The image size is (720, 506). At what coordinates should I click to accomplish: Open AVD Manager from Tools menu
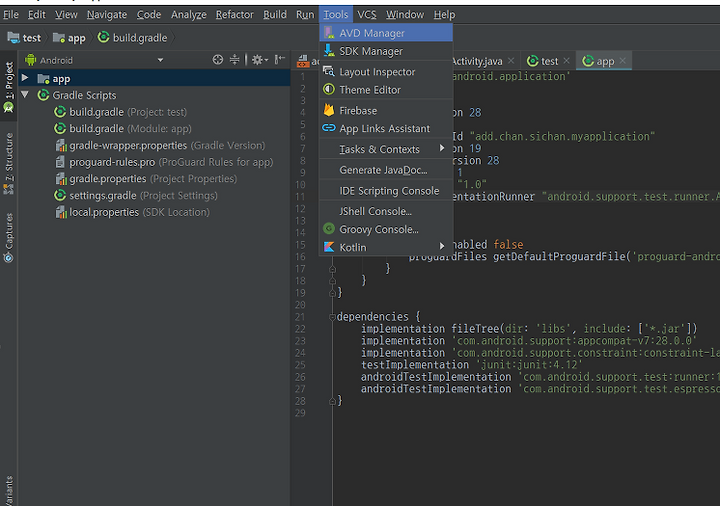[386, 33]
